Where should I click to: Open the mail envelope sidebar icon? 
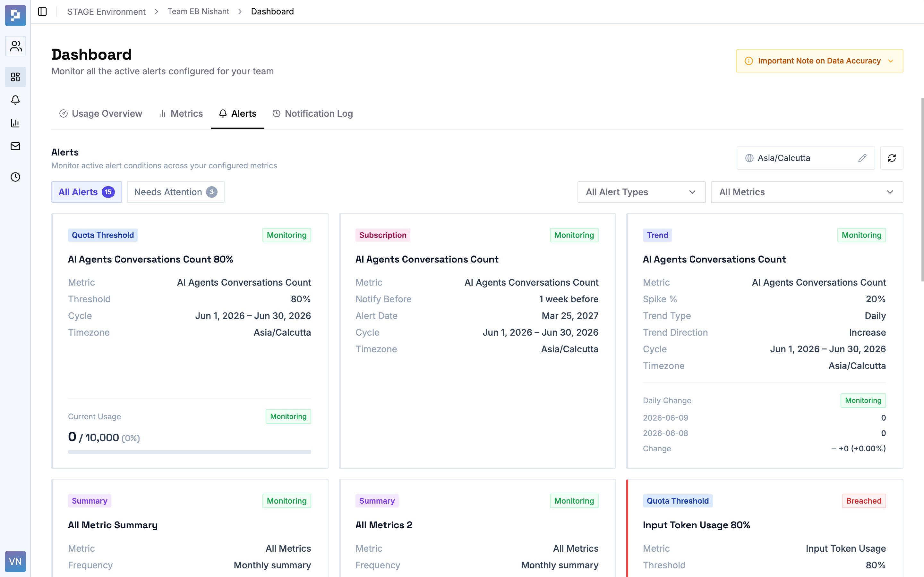(15, 146)
